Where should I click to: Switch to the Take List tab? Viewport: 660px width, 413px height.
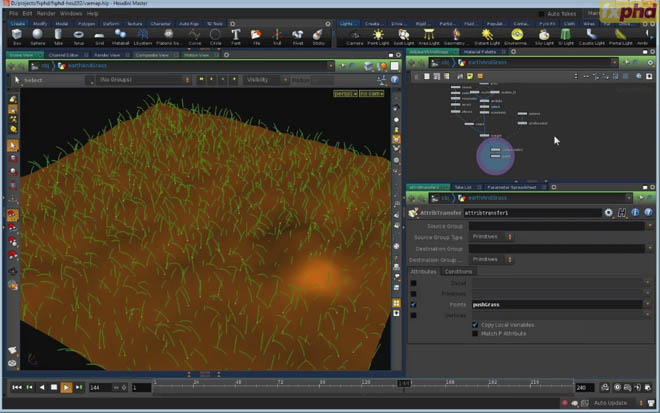click(463, 187)
